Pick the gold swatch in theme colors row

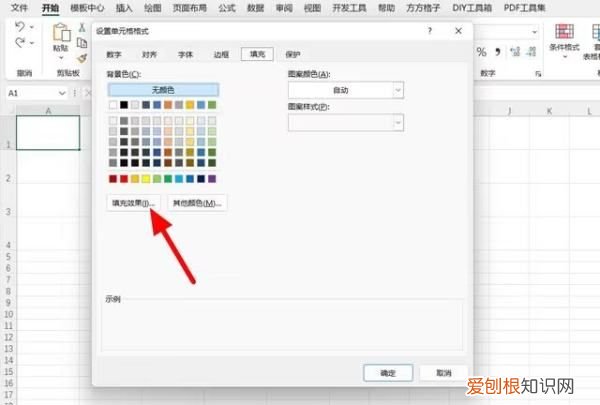[x=190, y=105]
